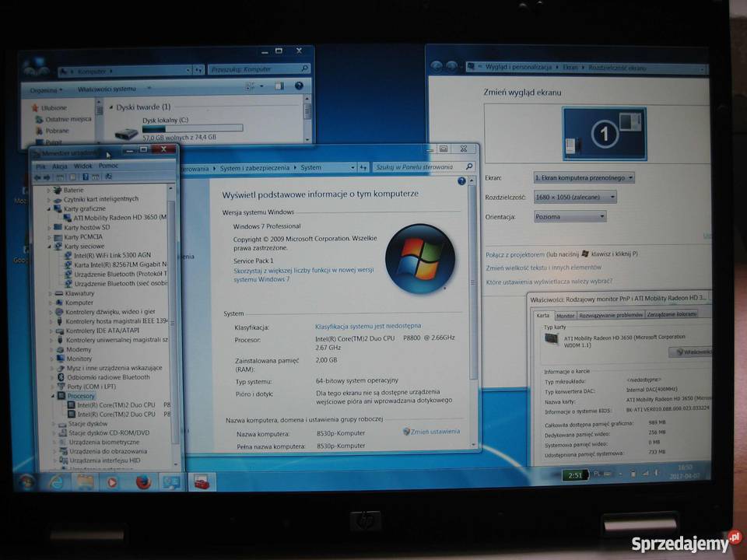Switch to the Monitor tab in Radeon properties

pyautogui.click(x=566, y=314)
